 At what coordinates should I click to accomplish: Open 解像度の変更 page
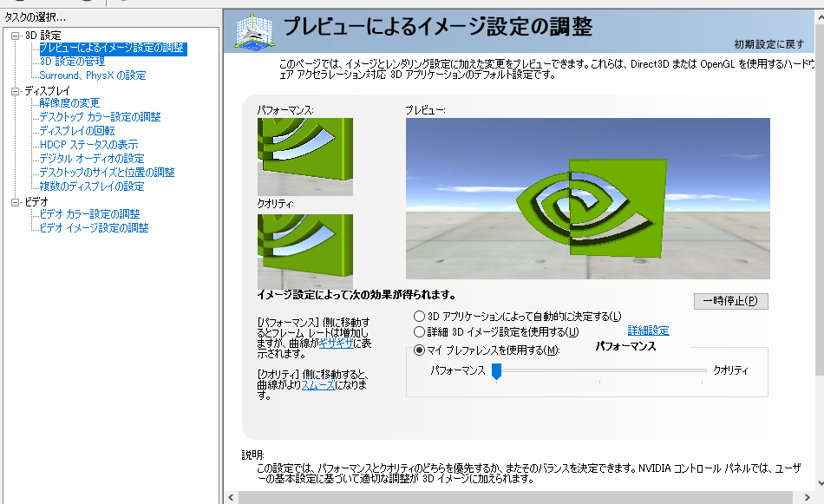pos(69,103)
